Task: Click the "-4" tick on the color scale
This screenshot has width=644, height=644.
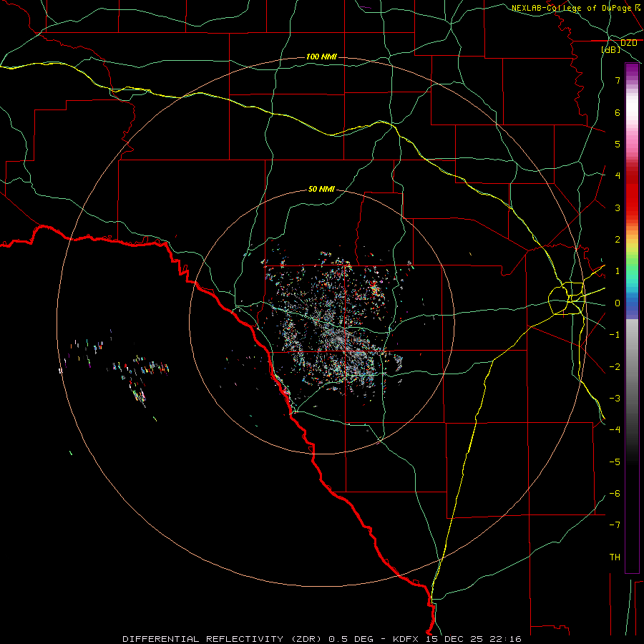Action: (x=615, y=430)
